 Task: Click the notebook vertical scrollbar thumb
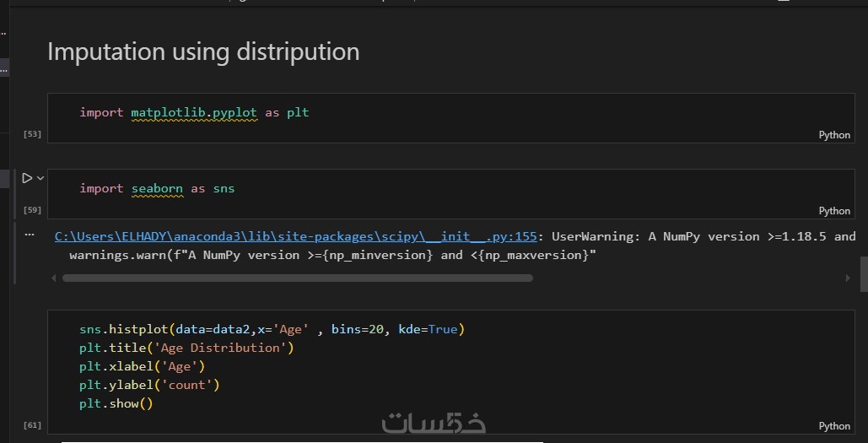pos(863,273)
